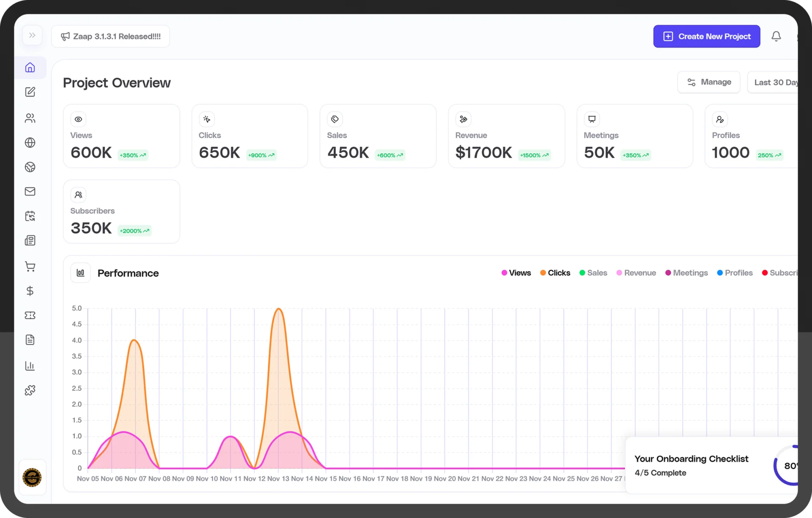This screenshot has width=812, height=518.
Task: Click the puzzle piece integrations icon
Action: (30, 390)
